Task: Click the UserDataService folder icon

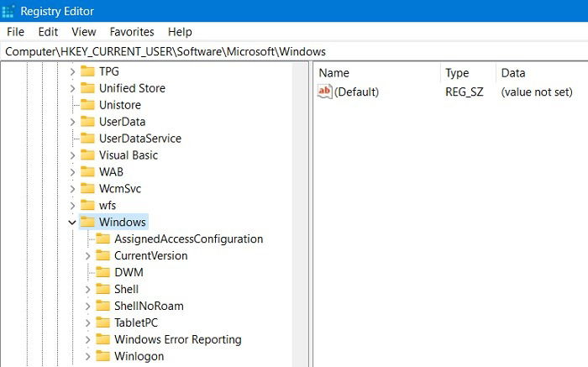Action: 87,139
